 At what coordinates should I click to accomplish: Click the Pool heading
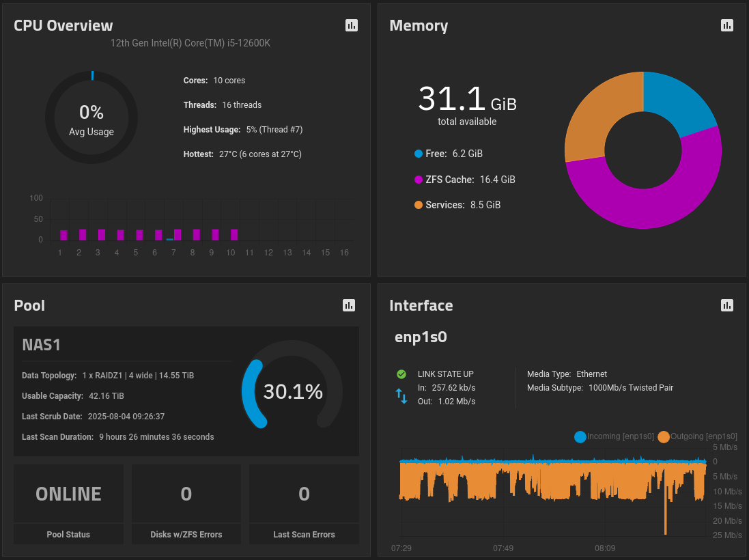[x=29, y=305]
